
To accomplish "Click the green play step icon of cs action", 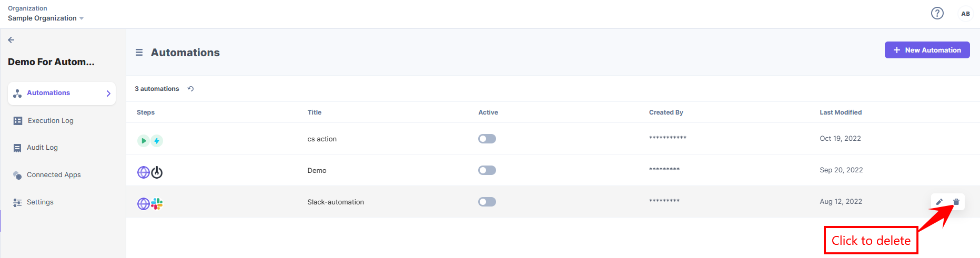I will (x=143, y=141).
